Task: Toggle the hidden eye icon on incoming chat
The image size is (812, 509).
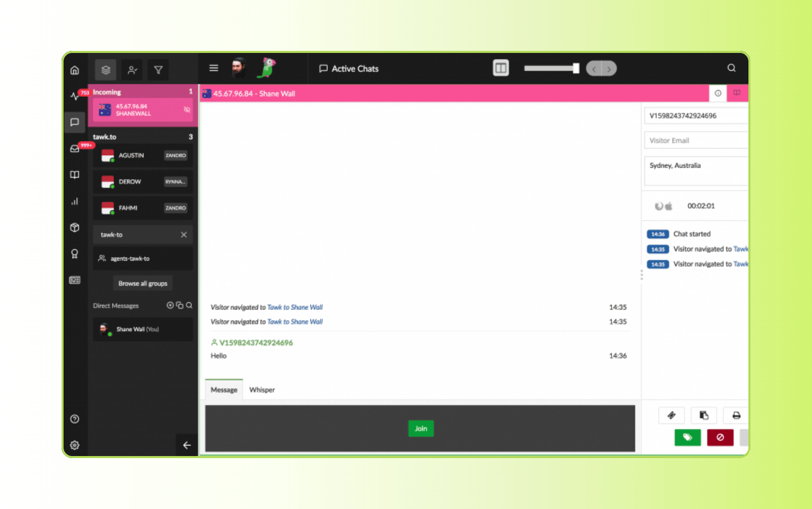Action: pyautogui.click(x=187, y=109)
